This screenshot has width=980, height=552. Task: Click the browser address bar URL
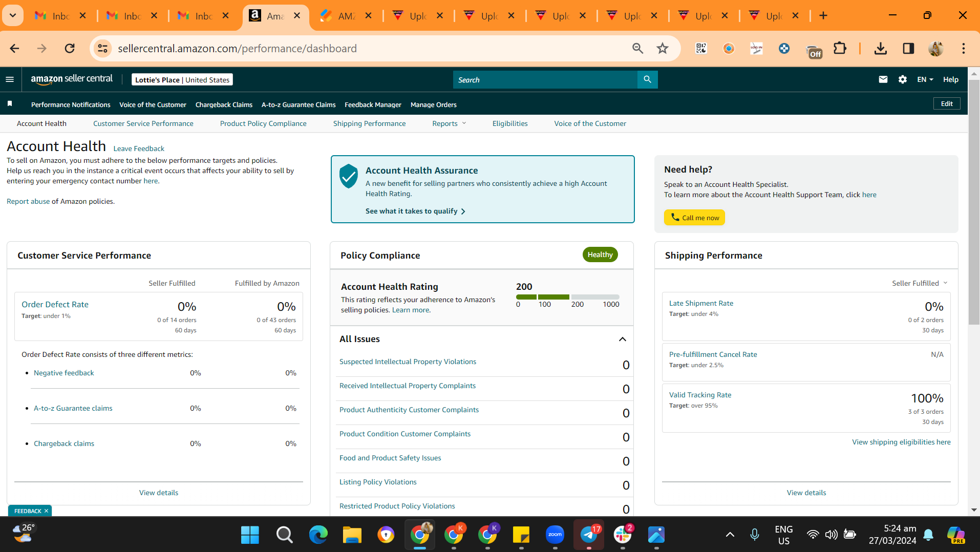[x=237, y=49]
